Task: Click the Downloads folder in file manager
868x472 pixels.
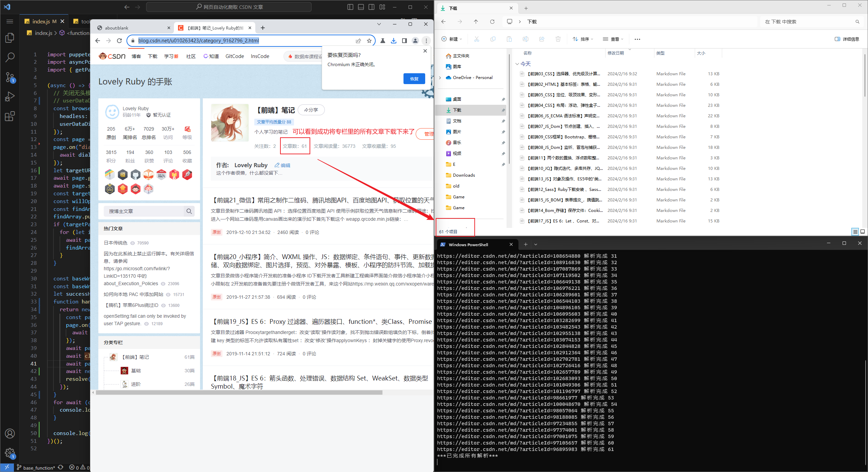Action: coord(466,176)
